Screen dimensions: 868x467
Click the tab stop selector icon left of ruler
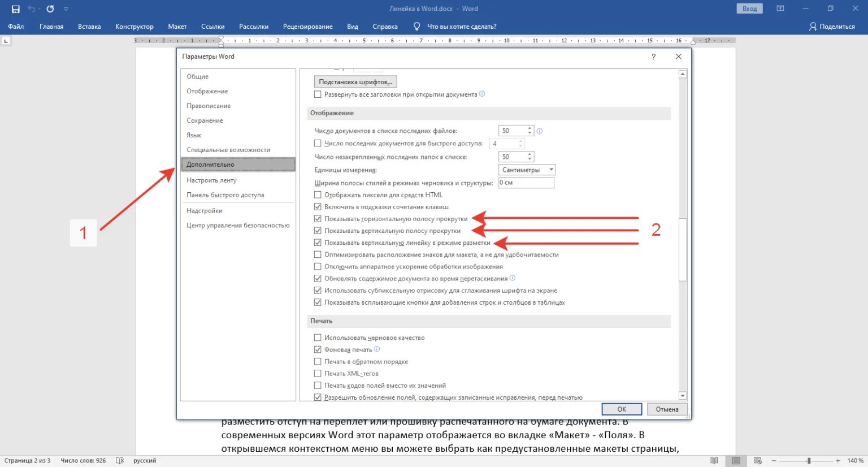tap(6, 41)
